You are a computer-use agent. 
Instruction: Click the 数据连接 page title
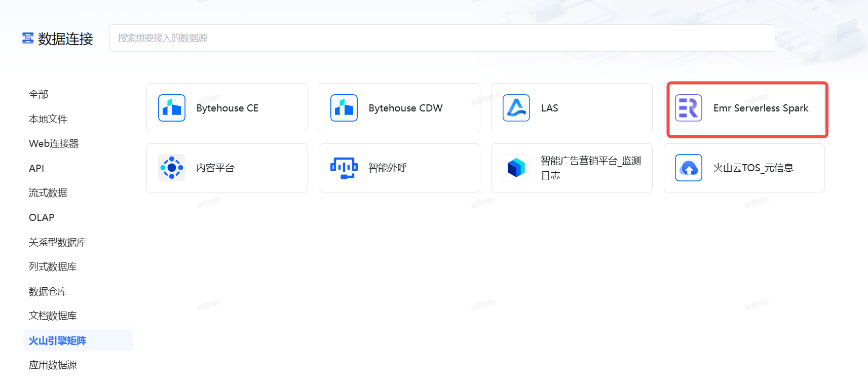65,39
